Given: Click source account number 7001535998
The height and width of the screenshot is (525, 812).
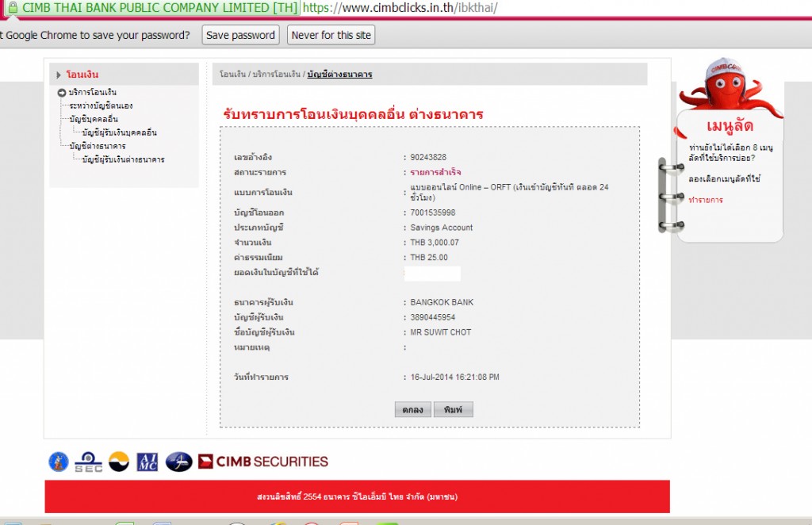Looking at the screenshot, I should [433, 213].
